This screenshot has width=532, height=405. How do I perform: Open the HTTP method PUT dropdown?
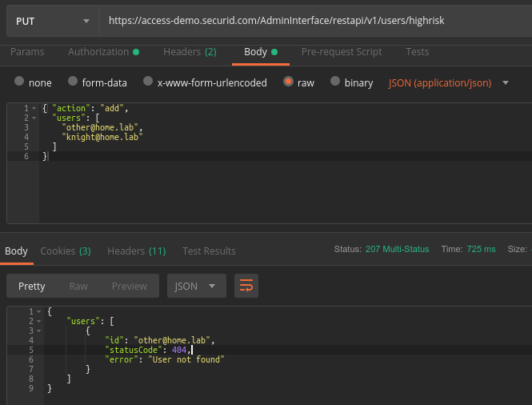(x=52, y=20)
